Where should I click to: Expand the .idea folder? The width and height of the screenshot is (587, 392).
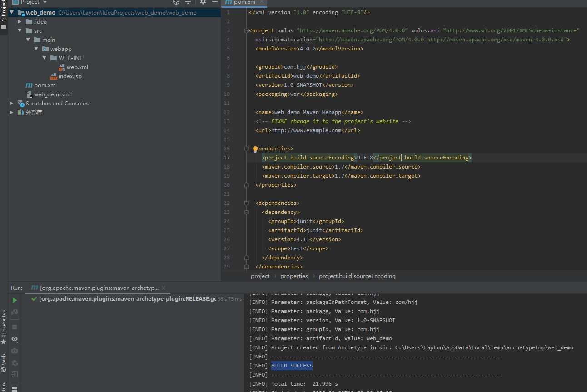point(20,22)
